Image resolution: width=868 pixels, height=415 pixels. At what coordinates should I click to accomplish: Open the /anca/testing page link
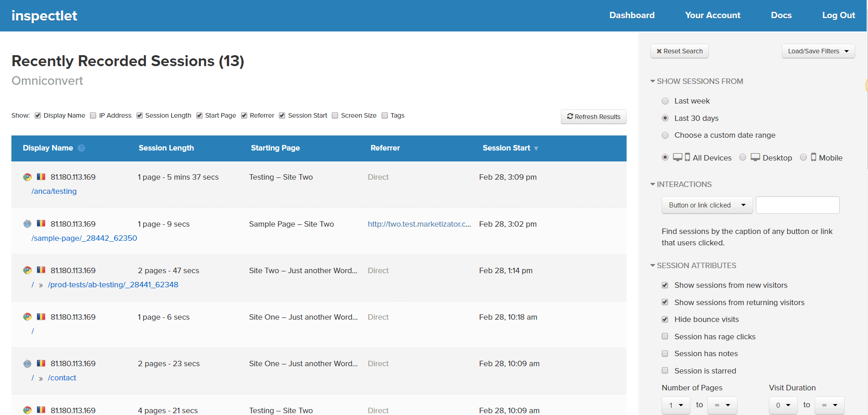[54, 191]
